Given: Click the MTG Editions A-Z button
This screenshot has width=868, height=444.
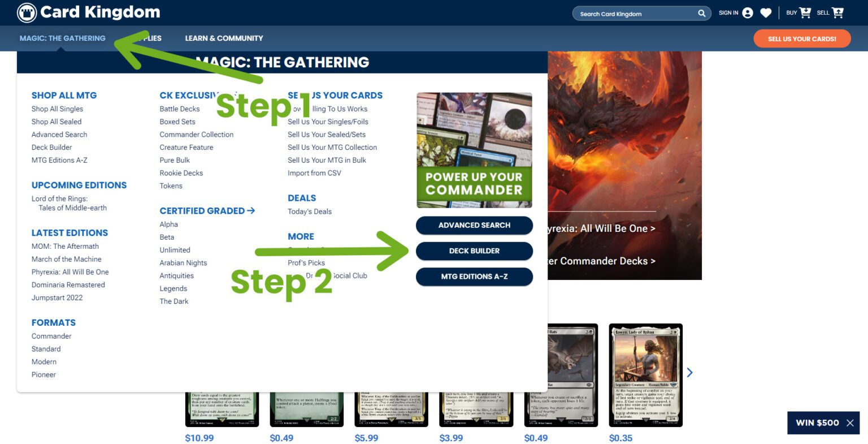Looking at the screenshot, I should click(474, 277).
